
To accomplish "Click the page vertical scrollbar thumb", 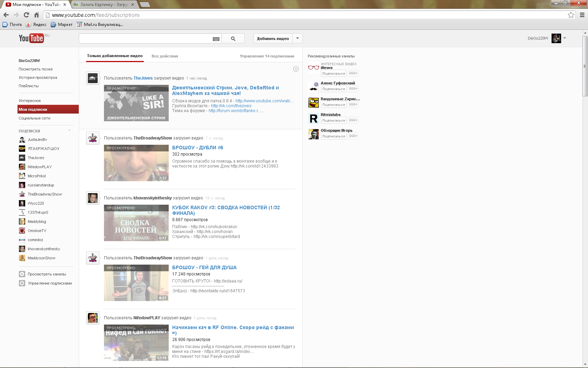I will pyautogui.click(x=584, y=66).
